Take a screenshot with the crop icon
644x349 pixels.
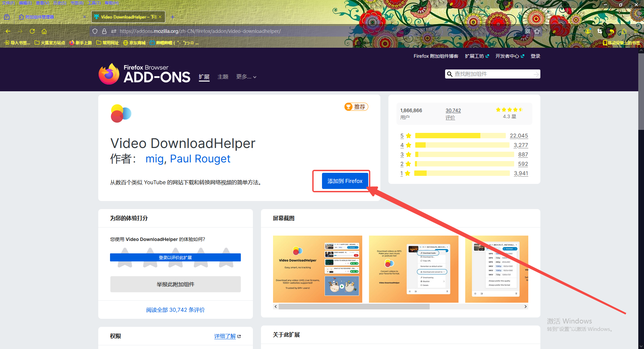click(600, 31)
